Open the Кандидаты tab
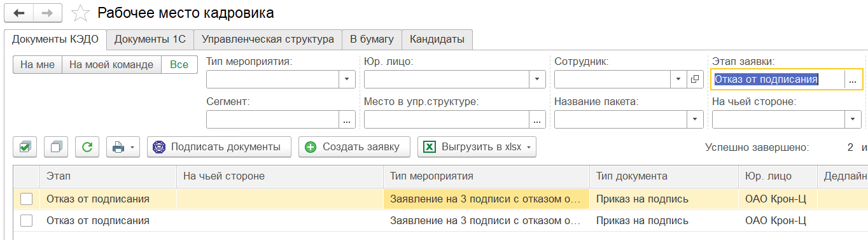 (437, 39)
